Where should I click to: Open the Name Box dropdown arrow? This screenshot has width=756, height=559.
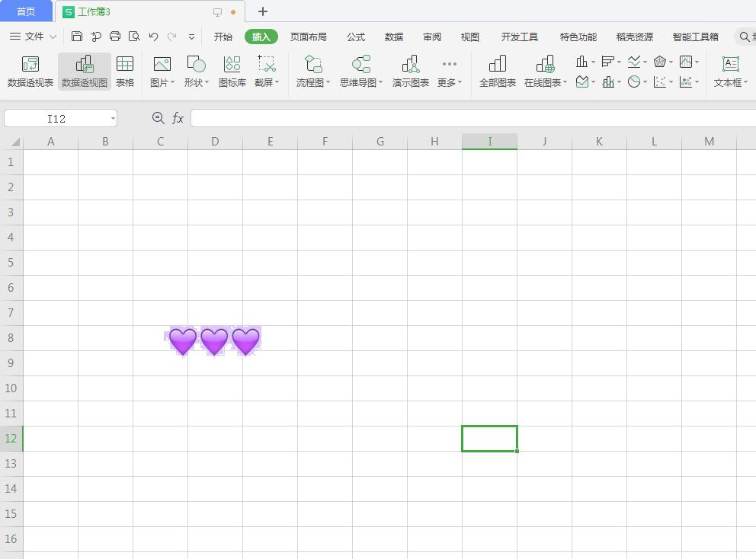point(113,119)
